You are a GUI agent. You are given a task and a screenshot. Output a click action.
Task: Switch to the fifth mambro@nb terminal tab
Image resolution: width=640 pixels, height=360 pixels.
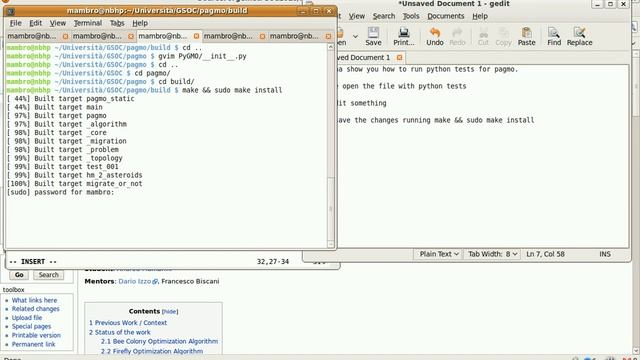294,36
